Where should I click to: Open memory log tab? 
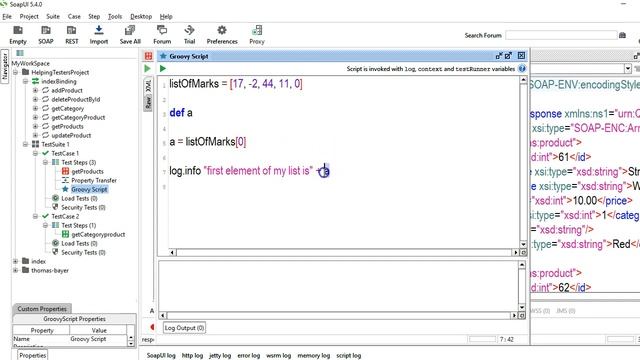[x=313, y=356]
